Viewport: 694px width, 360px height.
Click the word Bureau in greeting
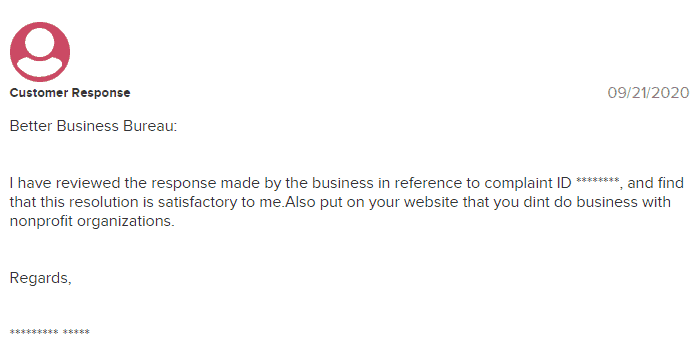click(x=150, y=126)
